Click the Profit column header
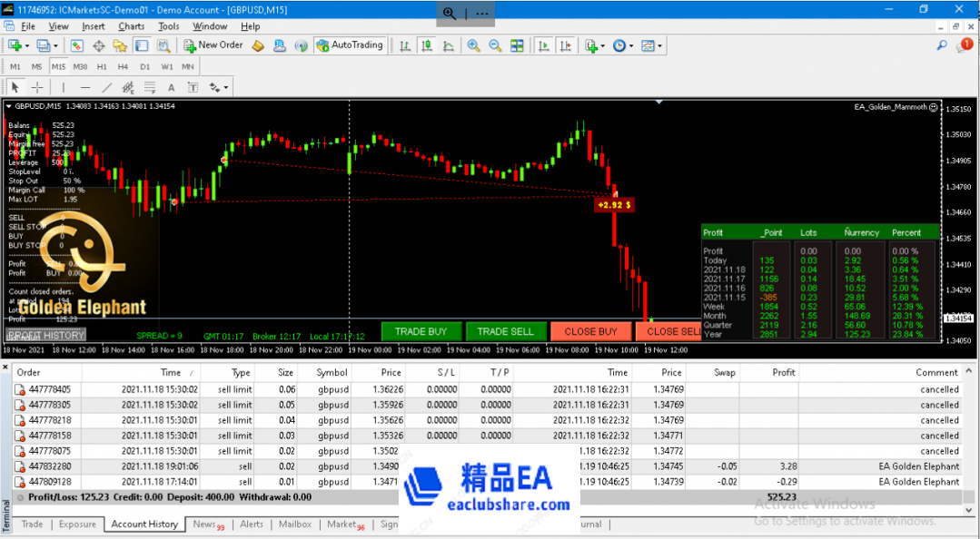The image size is (980, 539). click(x=783, y=372)
